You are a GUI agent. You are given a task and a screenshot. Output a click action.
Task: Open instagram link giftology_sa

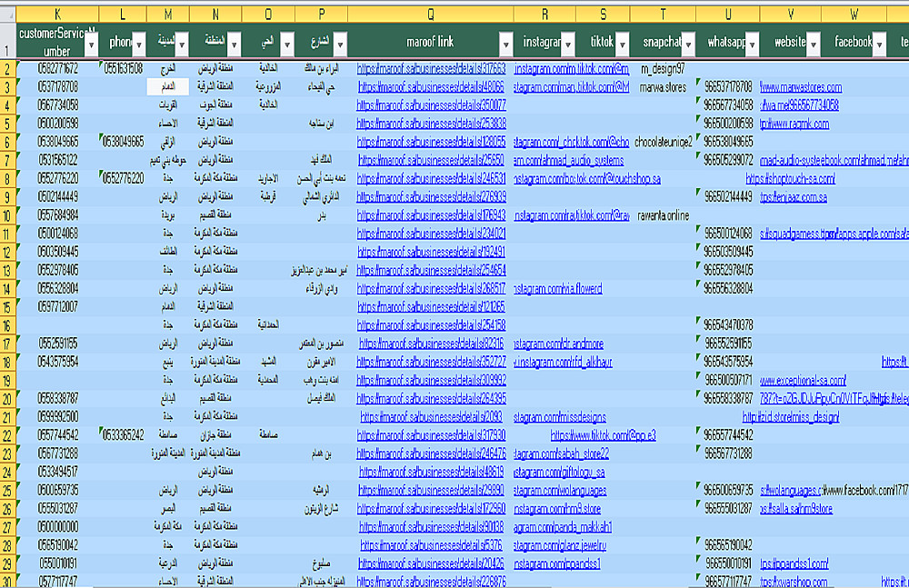point(559,472)
